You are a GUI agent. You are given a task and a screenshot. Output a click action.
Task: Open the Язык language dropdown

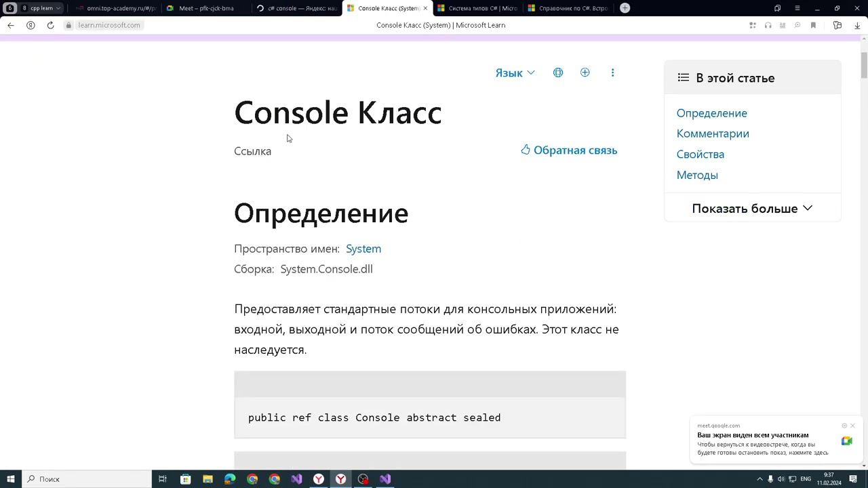tap(515, 73)
